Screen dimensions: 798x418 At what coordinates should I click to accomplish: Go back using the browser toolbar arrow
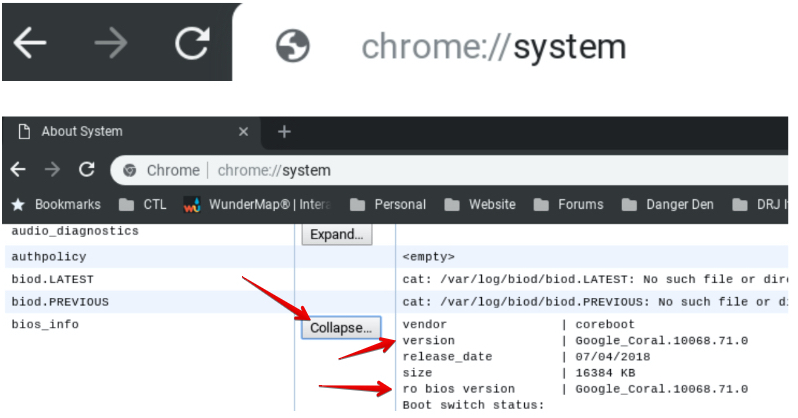[18, 170]
